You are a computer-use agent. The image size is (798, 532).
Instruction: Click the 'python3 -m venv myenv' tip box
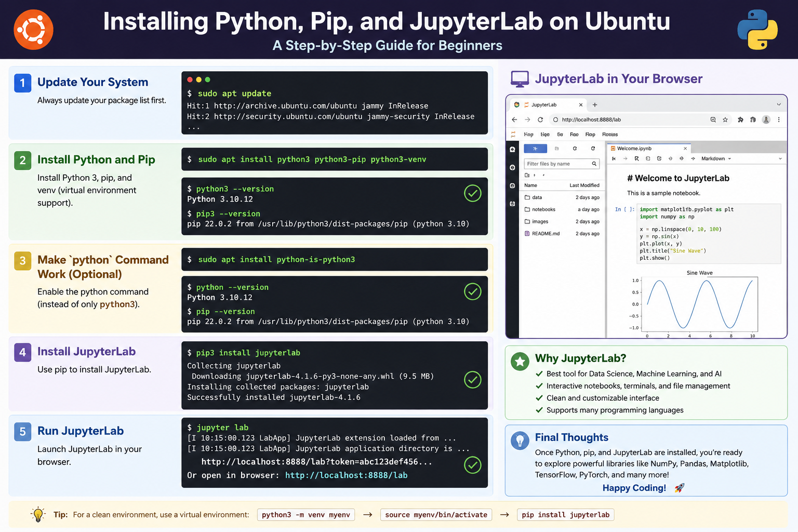pos(306,515)
